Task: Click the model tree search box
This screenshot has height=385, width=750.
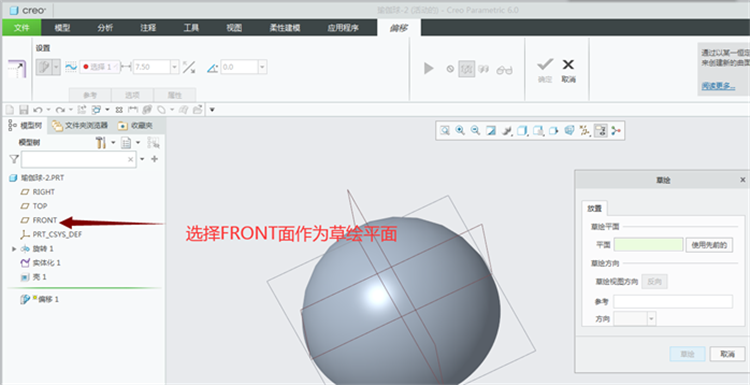Action: click(78, 160)
